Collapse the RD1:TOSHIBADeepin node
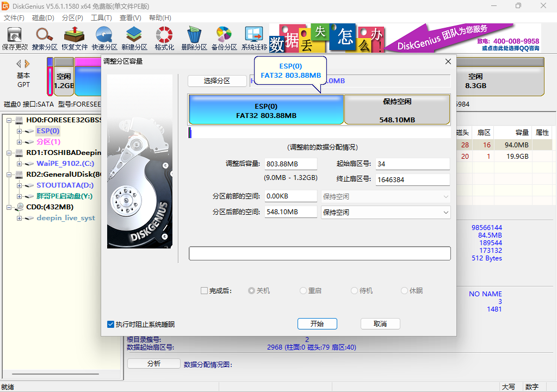 pos(9,153)
